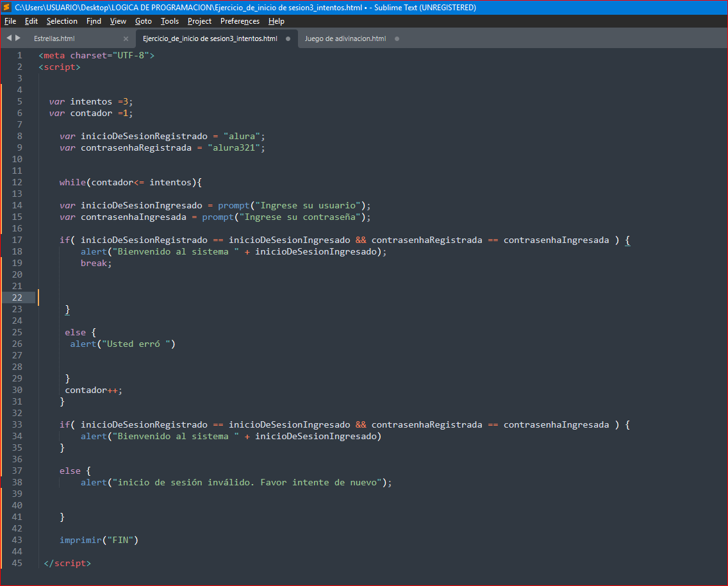The height and width of the screenshot is (586, 728).
Task: Click the "alura321" password string
Action: (x=234, y=147)
